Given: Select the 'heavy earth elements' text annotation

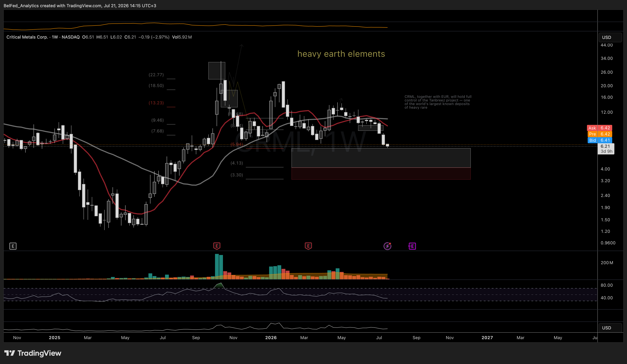Looking at the screenshot, I should (341, 54).
